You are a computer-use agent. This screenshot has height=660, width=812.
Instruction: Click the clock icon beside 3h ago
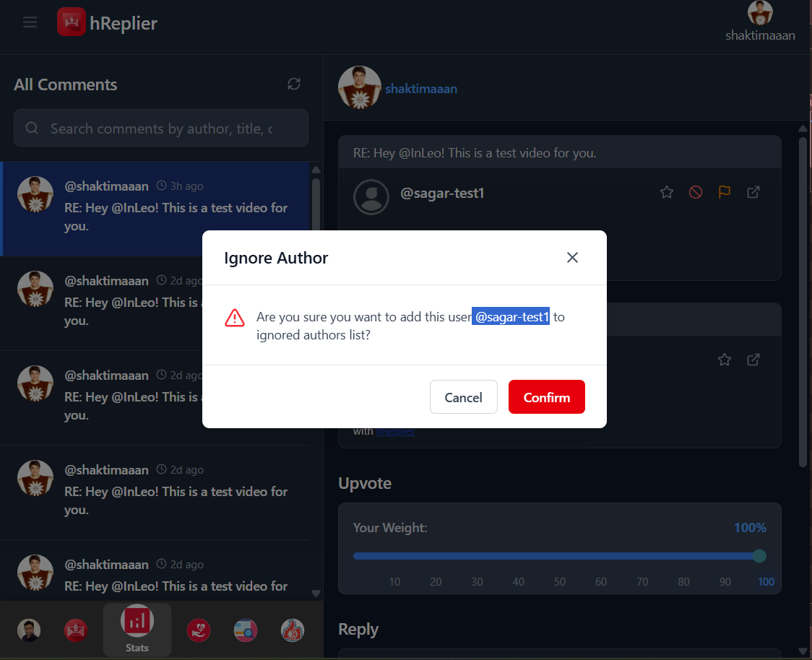162,186
